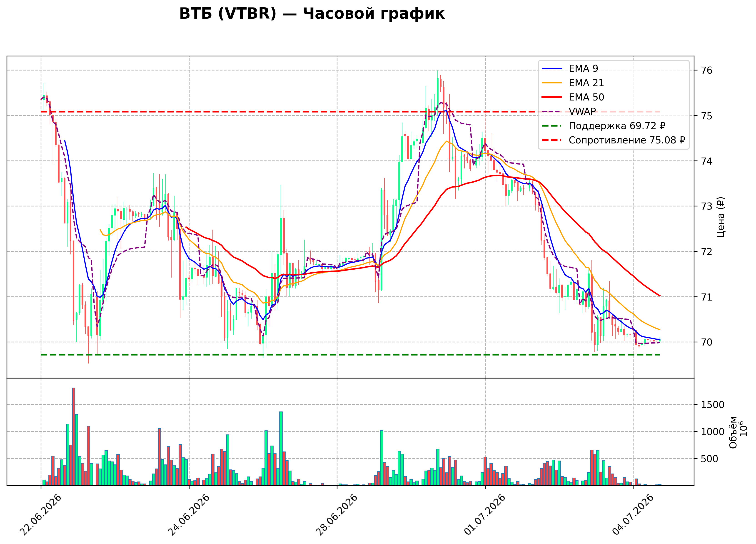Click the price axis label 72
The height and width of the screenshot is (544, 756).
[707, 252]
